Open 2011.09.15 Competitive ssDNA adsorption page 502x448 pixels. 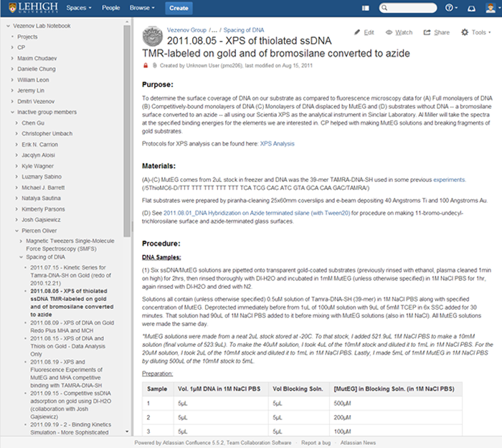71,405
